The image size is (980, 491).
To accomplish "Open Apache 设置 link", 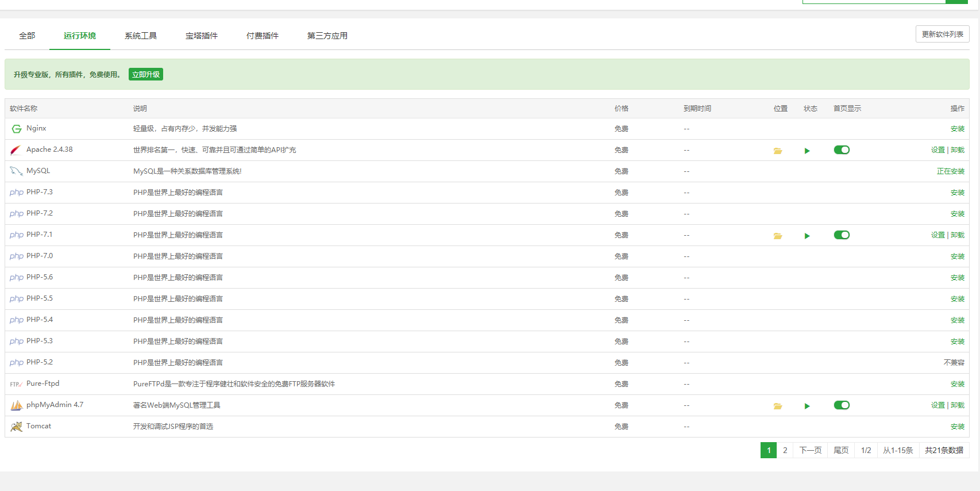I will [937, 150].
